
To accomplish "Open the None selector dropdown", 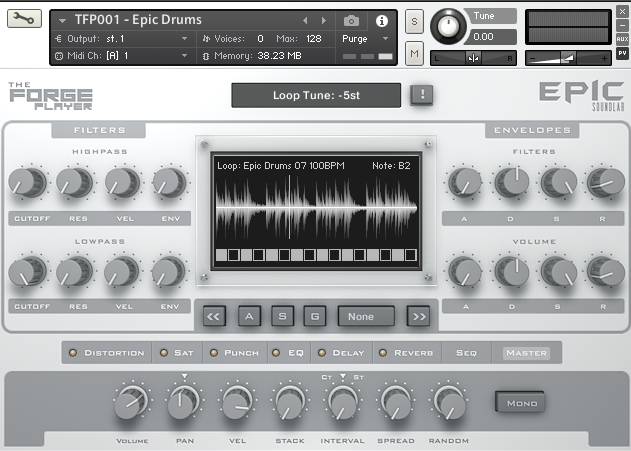I will (366, 316).
